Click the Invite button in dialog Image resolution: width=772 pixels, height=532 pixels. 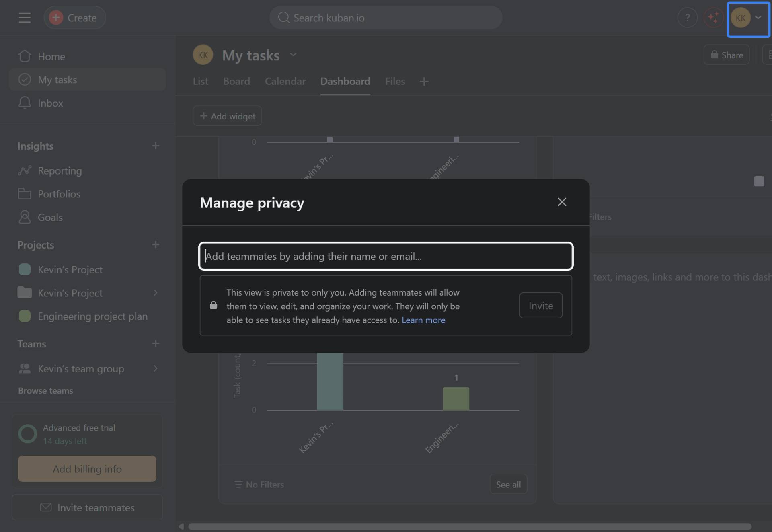click(x=540, y=306)
